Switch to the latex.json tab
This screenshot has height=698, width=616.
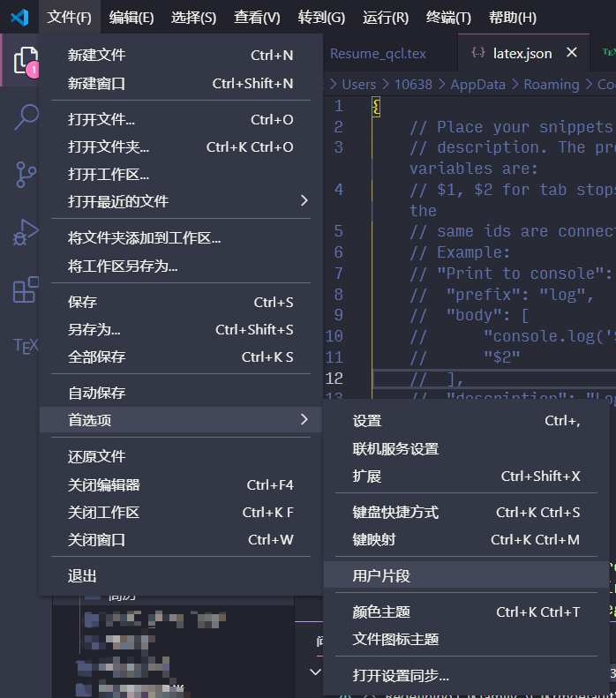coord(522,54)
